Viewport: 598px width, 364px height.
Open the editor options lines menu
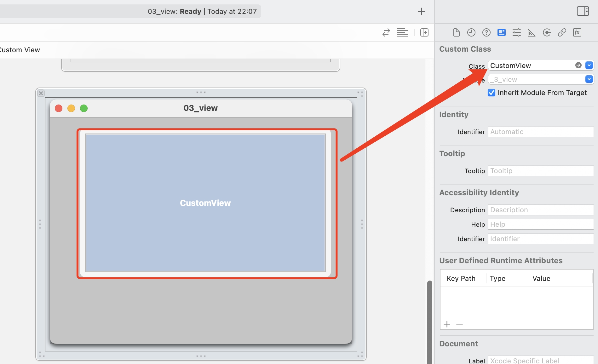402,32
